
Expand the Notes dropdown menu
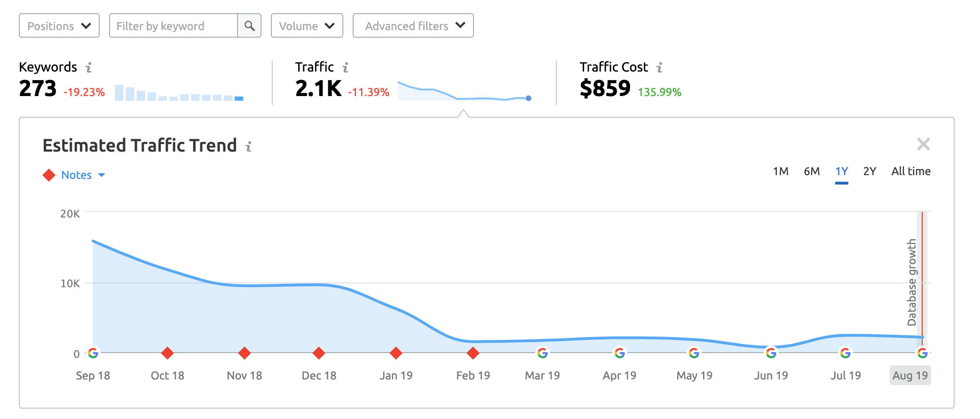82,175
